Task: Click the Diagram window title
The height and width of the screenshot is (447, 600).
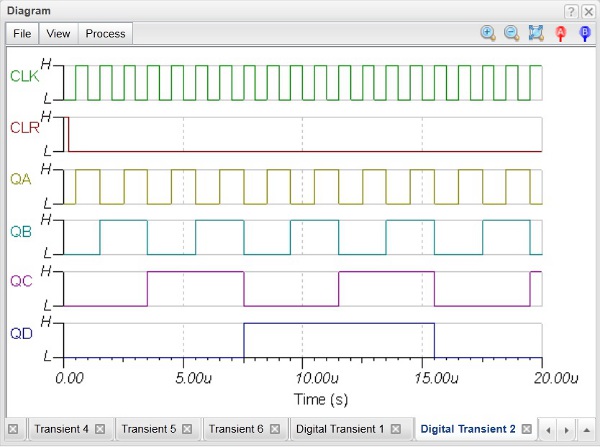Action: pyautogui.click(x=29, y=11)
